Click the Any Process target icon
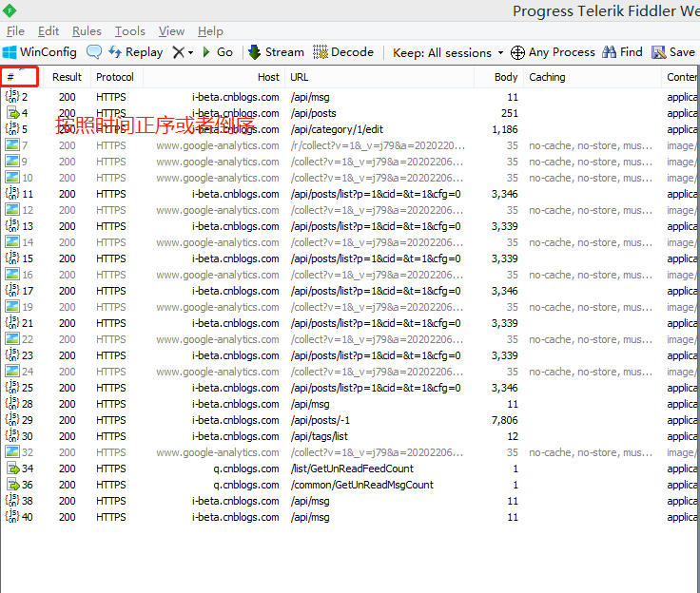The width and height of the screenshot is (700, 593). [x=517, y=52]
